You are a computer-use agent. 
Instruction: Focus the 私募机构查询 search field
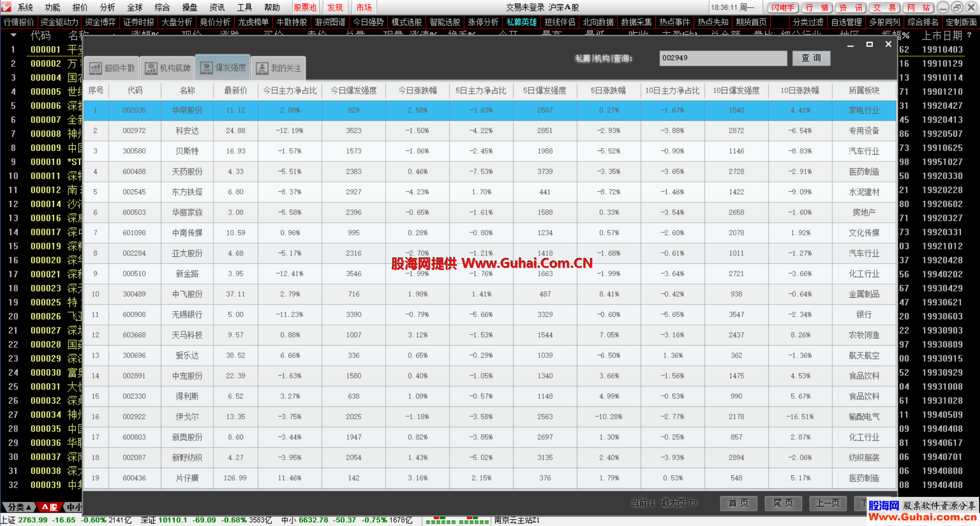[x=723, y=58]
